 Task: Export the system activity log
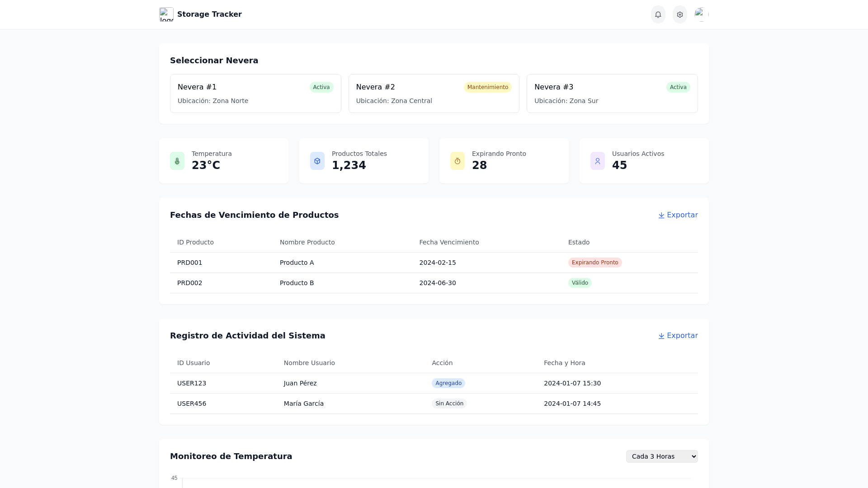(678, 336)
